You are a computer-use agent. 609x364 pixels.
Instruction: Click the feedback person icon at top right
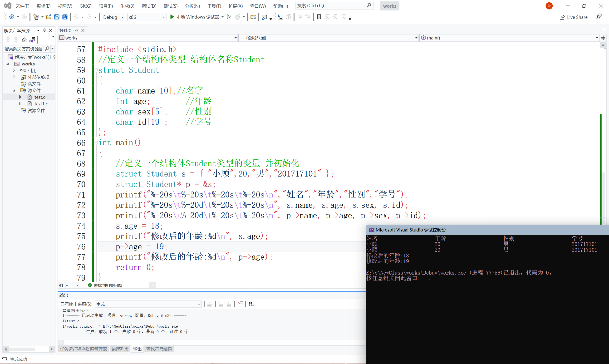coord(599,17)
